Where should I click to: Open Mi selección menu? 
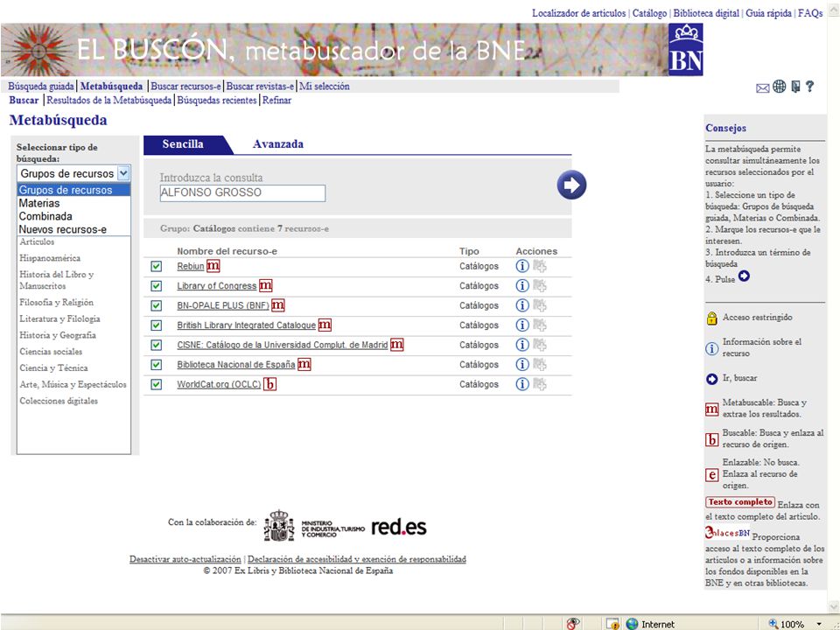point(324,87)
